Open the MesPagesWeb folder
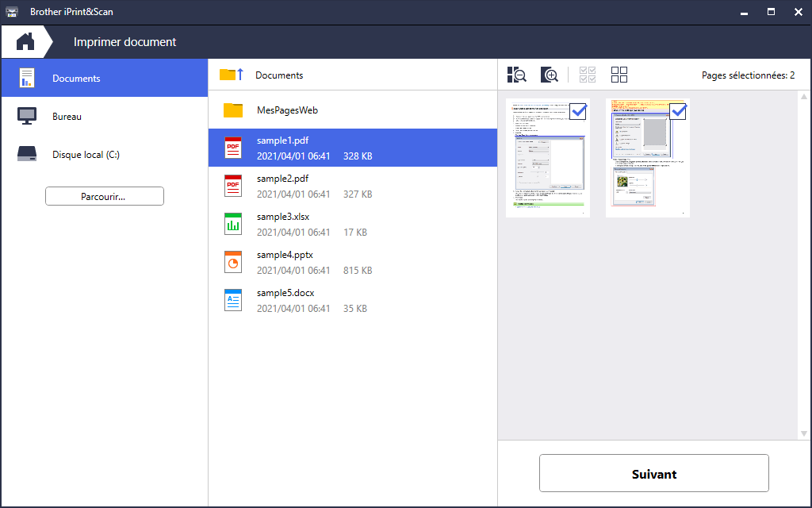The width and height of the screenshot is (812, 508). click(287, 110)
